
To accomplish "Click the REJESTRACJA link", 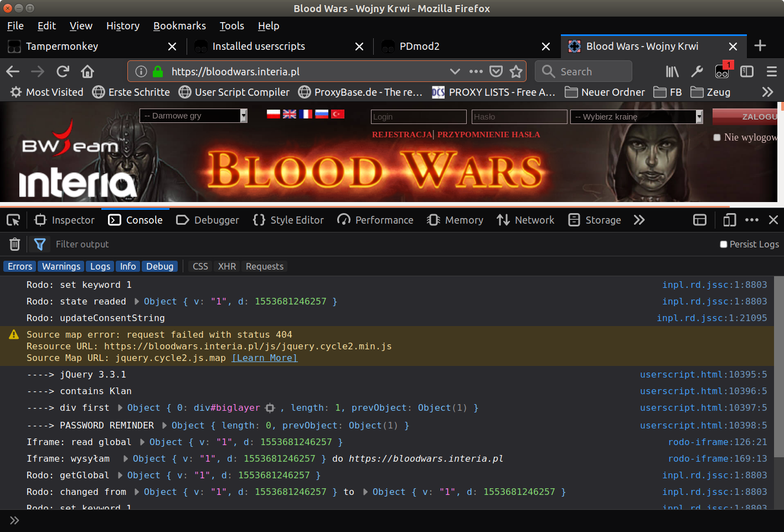I will tap(402, 134).
